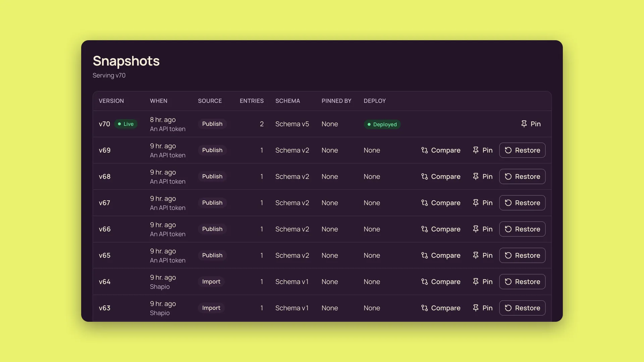Pin snapshot v68
Screen dimensions: 644x362
click(x=482, y=177)
